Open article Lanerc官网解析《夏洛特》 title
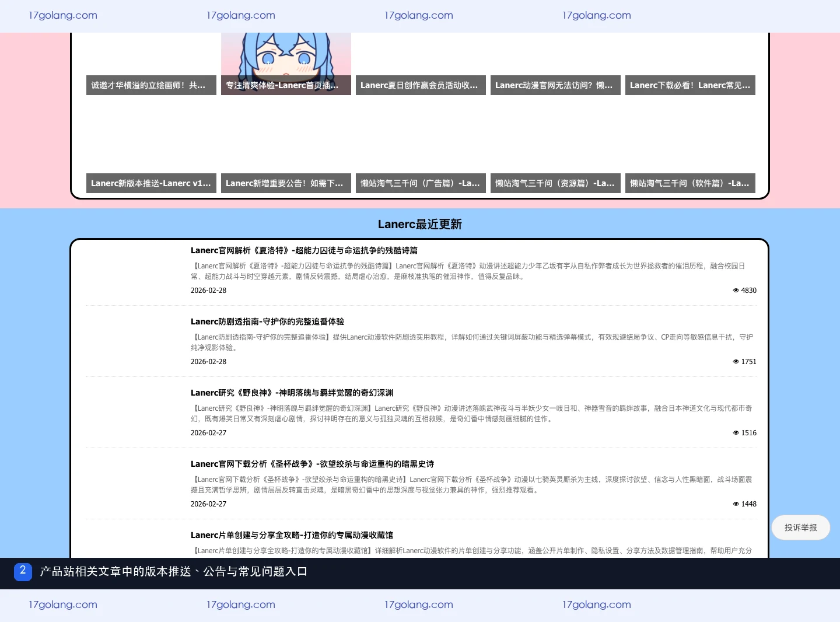The width and height of the screenshot is (840, 622). tap(304, 250)
